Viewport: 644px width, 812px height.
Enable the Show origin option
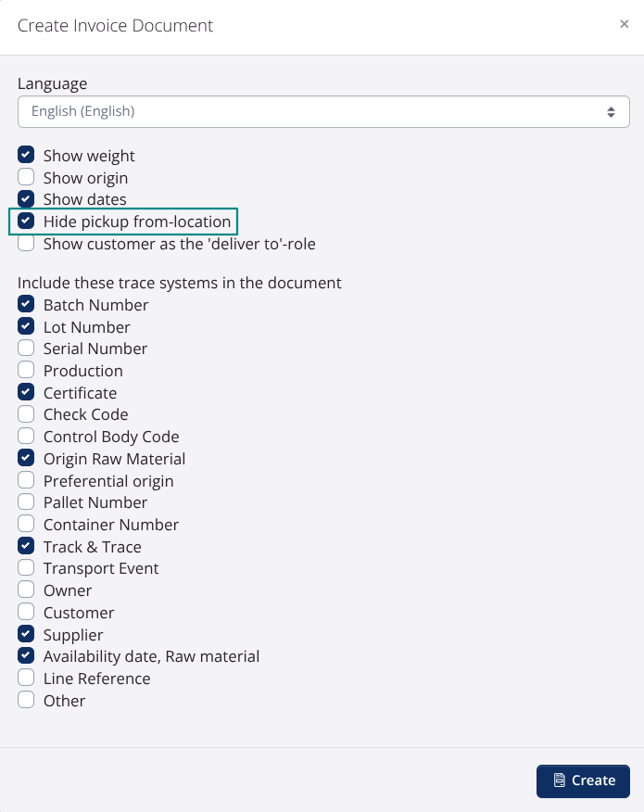(x=26, y=177)
